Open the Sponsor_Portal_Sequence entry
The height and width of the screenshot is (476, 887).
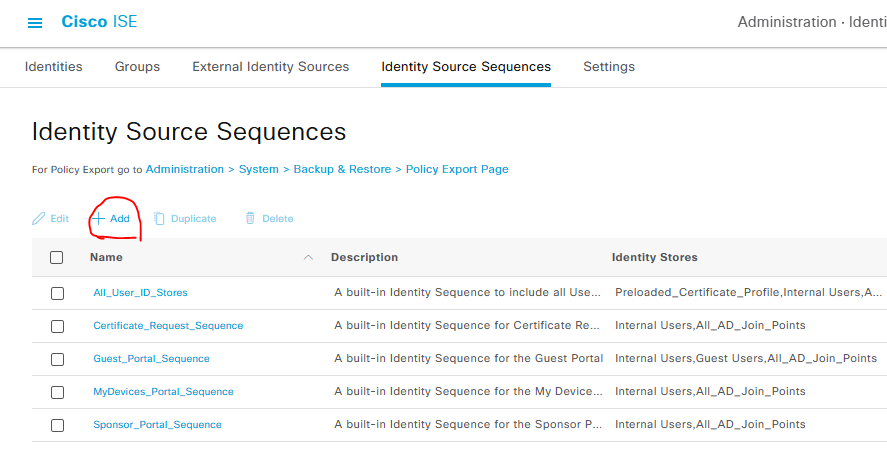pos(157,424)
